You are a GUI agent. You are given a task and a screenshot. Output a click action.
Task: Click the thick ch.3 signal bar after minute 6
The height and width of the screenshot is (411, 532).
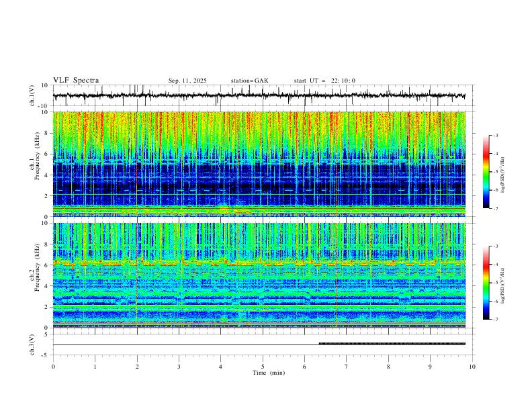pyautogui.click(x=392, y=344)
